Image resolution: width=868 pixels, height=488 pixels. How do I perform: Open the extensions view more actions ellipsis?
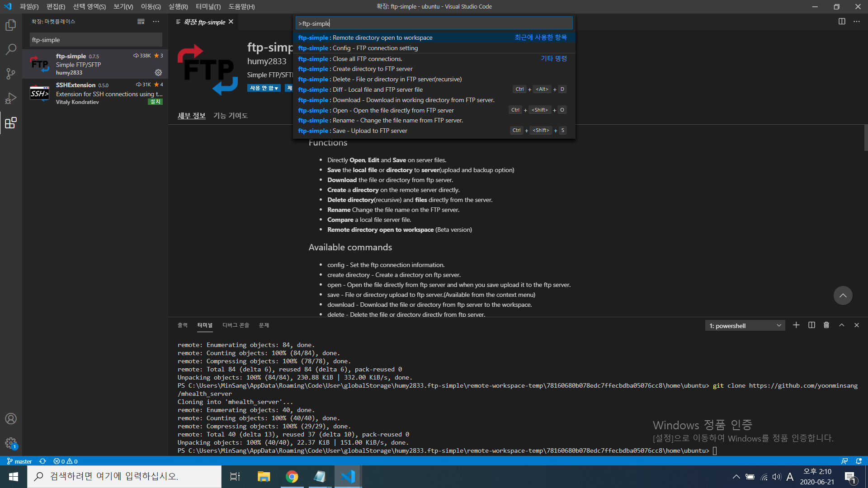(x=156, y=22)
